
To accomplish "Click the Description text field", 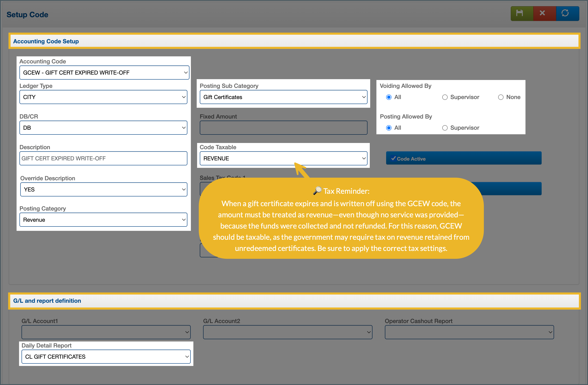I will [x=103, y=158].
